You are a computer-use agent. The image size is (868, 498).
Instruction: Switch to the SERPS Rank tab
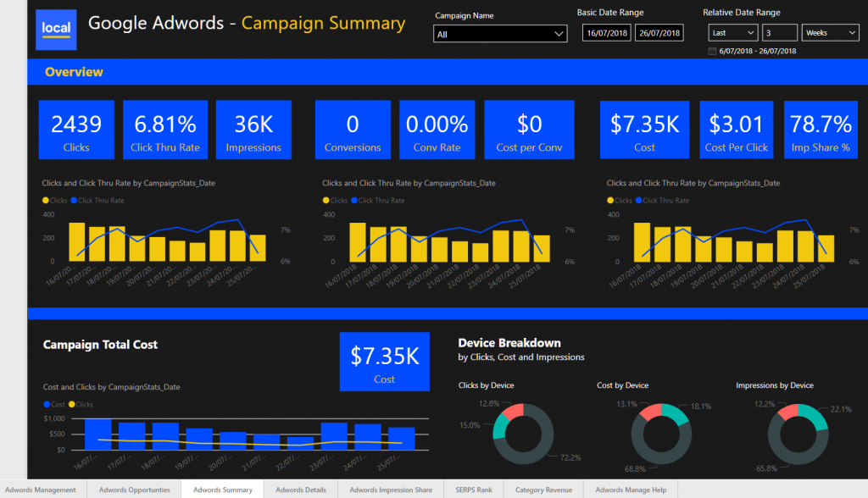pos(474,490)
